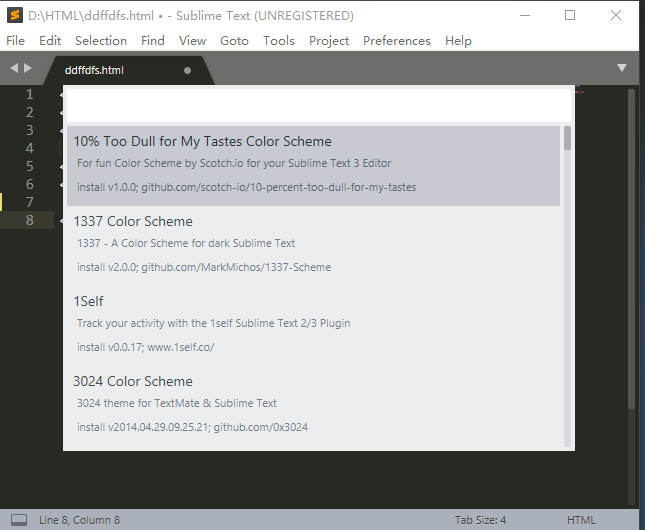Viewport: 645px width, 530px height.
Task: Close the Sublime Text window
Action: click(616, 16)
